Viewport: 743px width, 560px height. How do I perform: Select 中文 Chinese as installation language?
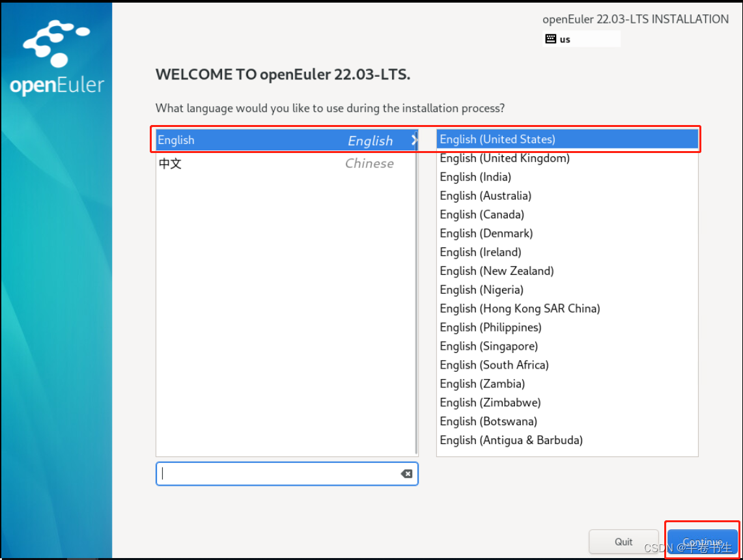click(260, 163)
